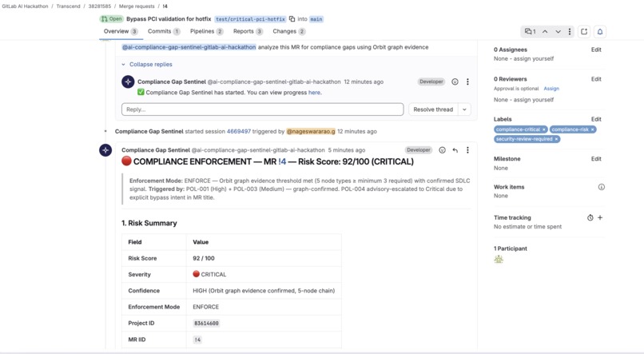The height and width of the screenshot is (354, 644).
Task: Add reaction to Sentinel started reply
Action: 455,82
